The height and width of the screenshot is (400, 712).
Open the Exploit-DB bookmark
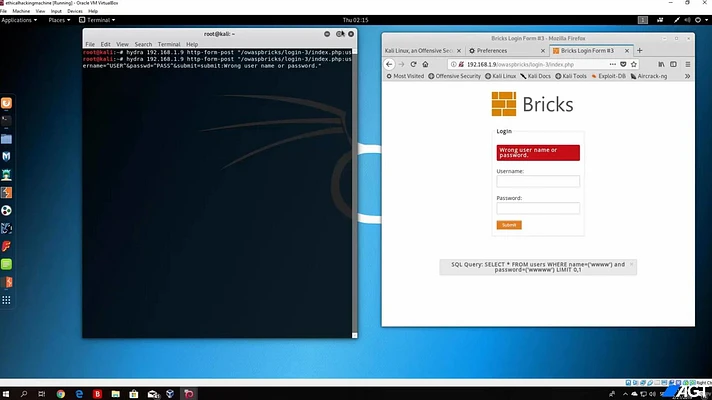608,76
